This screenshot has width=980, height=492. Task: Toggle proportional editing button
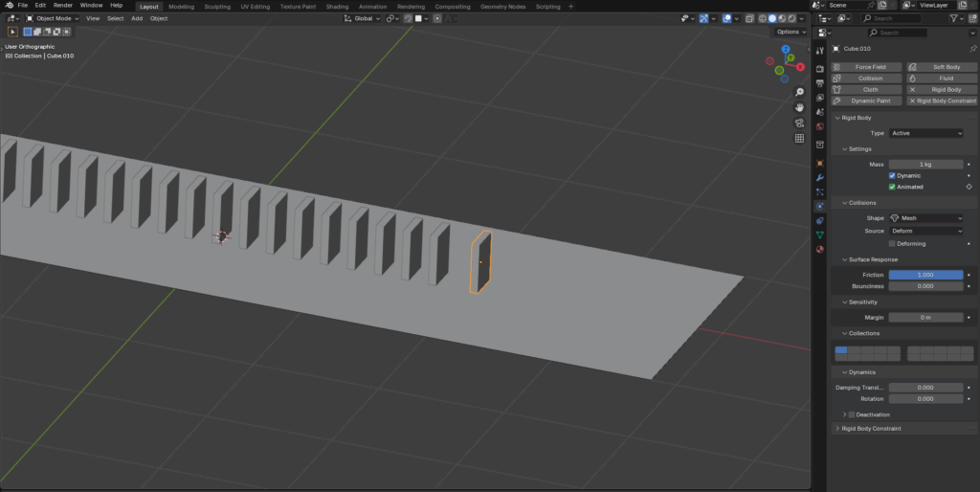[x=437, y=19]
